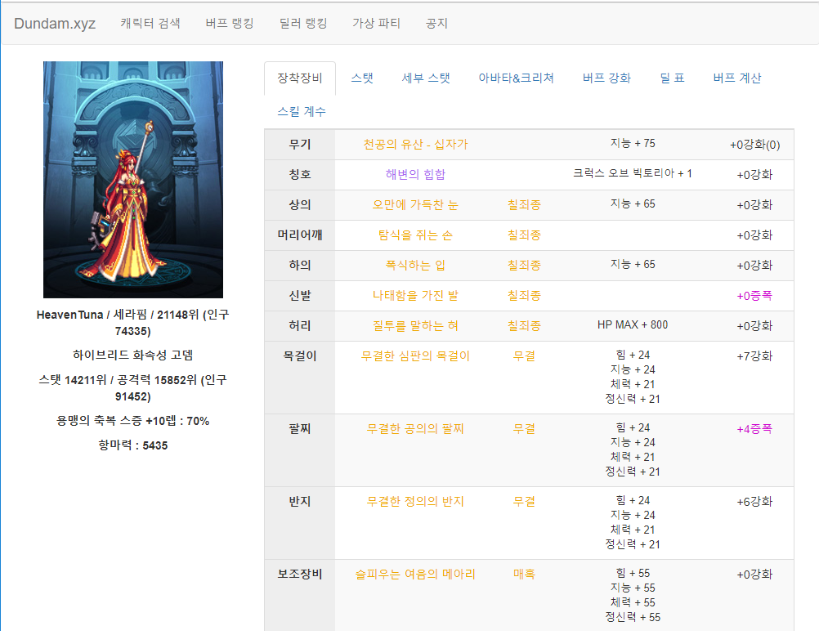
Task: Click bracelet 무결한 공의의 팔찌
Action: pyautogui.click(x=416, y=429)
